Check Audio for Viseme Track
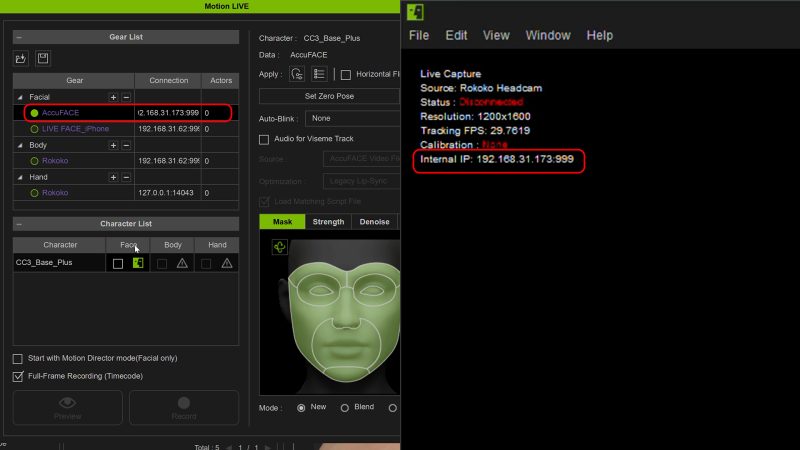The image size is (800, 450). tap(265, 139)
